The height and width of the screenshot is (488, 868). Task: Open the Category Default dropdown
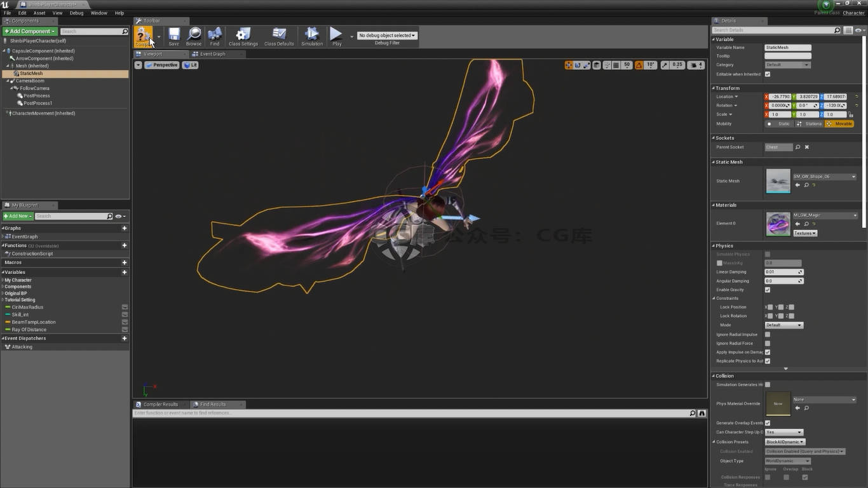tap(788, 65)
